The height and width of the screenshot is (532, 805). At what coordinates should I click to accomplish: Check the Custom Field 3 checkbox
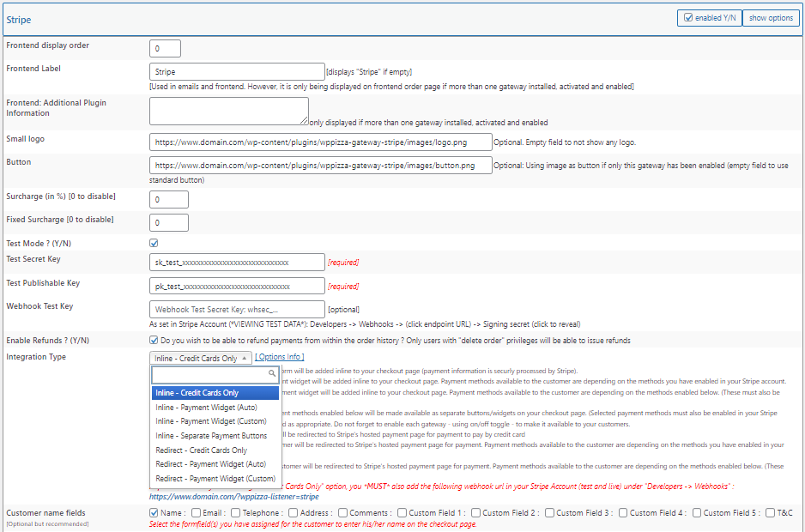[x=549, y=512]
